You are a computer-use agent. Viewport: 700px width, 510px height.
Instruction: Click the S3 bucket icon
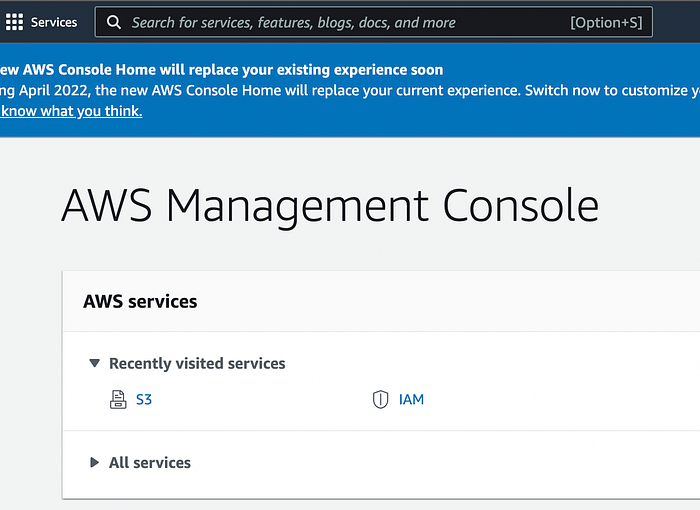pos(118,399)
